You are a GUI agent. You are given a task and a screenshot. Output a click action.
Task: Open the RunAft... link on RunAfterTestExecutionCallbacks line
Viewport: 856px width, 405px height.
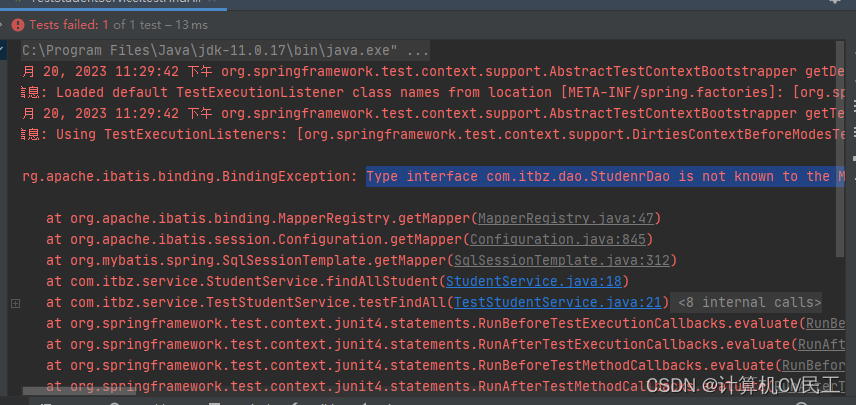point(822,344)
